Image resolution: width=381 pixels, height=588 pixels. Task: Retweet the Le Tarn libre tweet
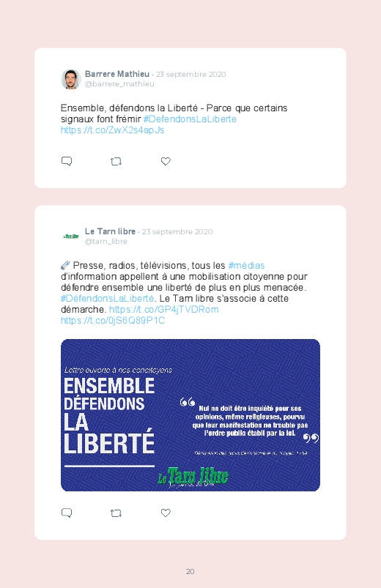tap(116, 513)
